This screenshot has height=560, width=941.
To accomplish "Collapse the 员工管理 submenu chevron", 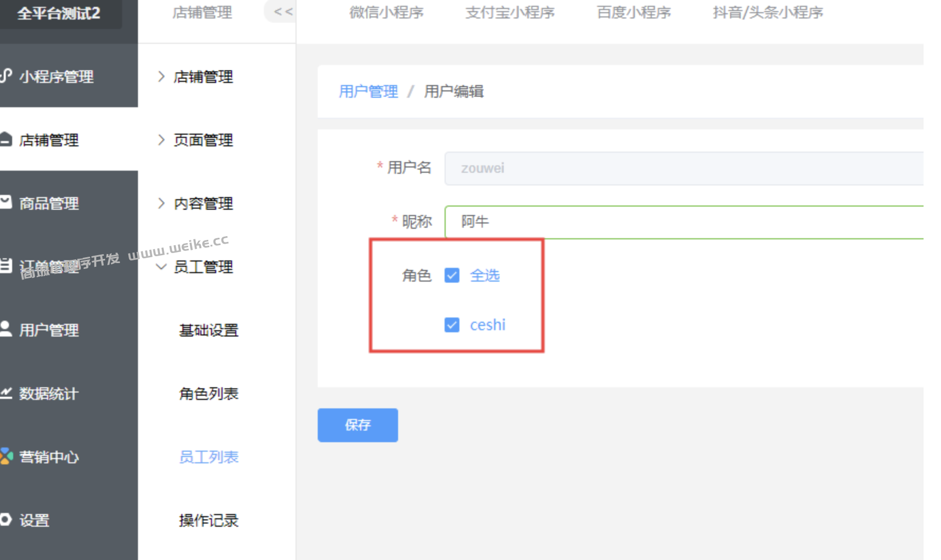I will coord(161,267).
